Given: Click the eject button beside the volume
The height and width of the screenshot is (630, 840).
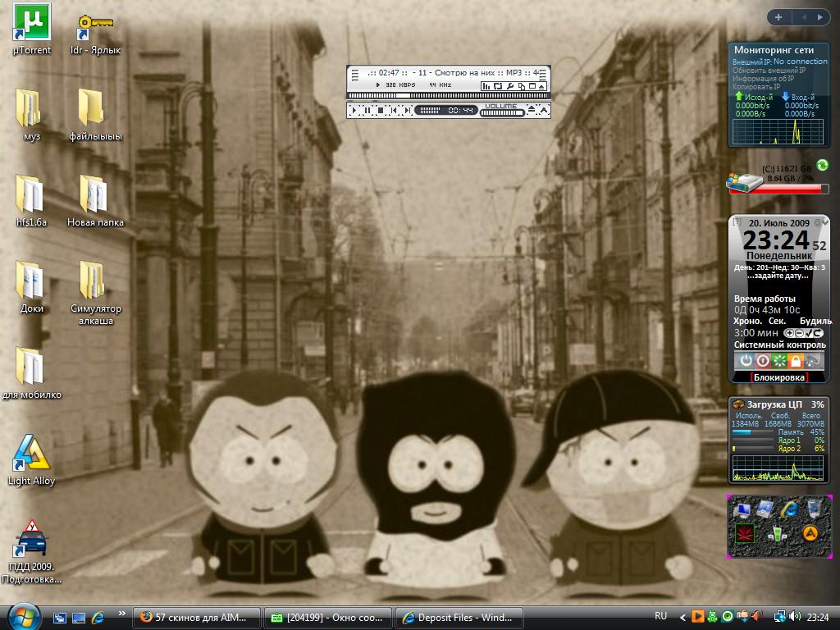Looking at the screenshot, I should [531, 110].
